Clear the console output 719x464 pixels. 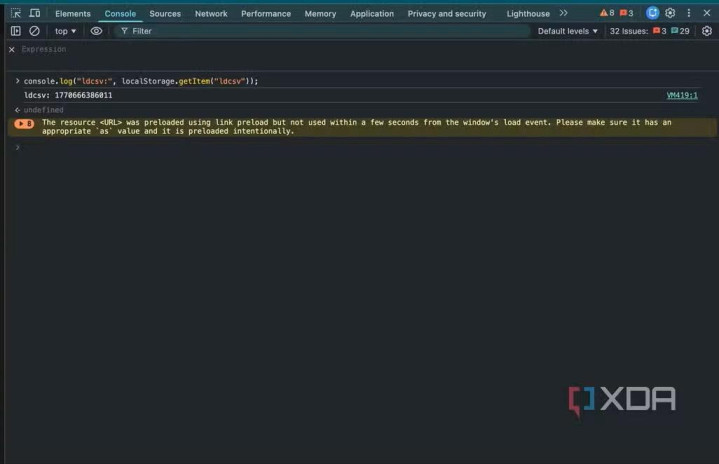tap(34, 31)
